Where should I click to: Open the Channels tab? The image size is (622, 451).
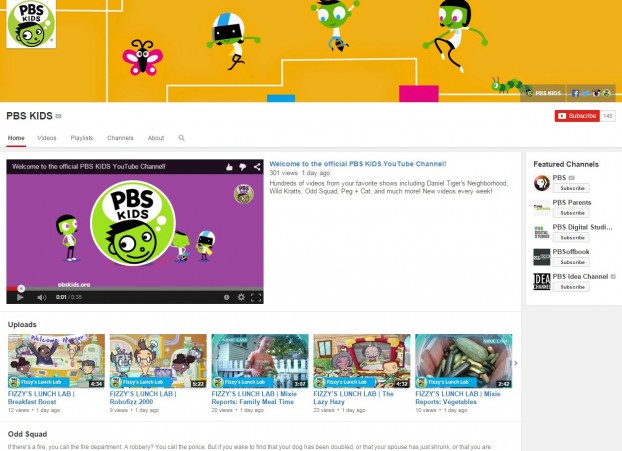coord(120,138)
